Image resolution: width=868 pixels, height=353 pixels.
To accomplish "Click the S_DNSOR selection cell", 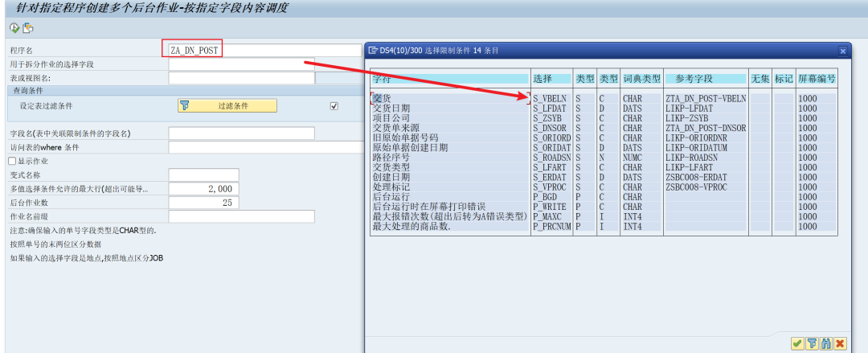I will click(x=551, y=128).
